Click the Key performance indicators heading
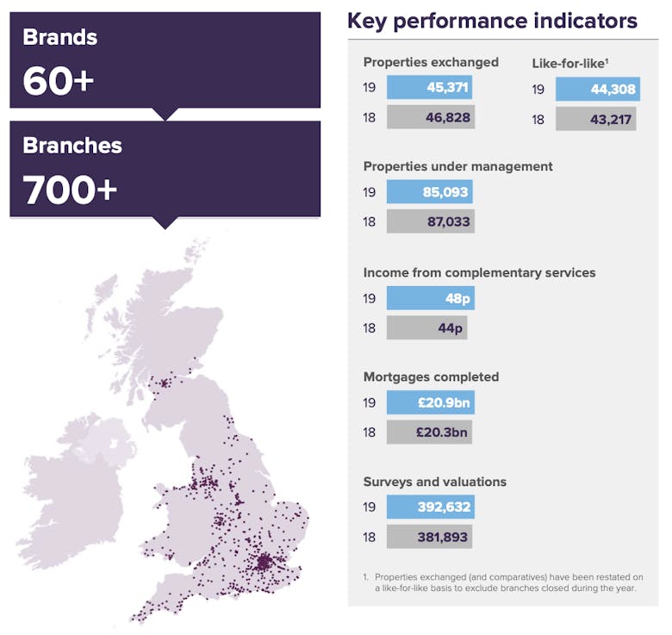Image resolution: width=672 pixels, height=635 pixels. point(492,21)
